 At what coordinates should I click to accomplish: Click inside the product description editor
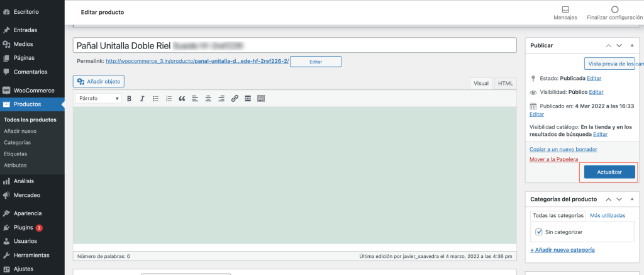point(294,176)
